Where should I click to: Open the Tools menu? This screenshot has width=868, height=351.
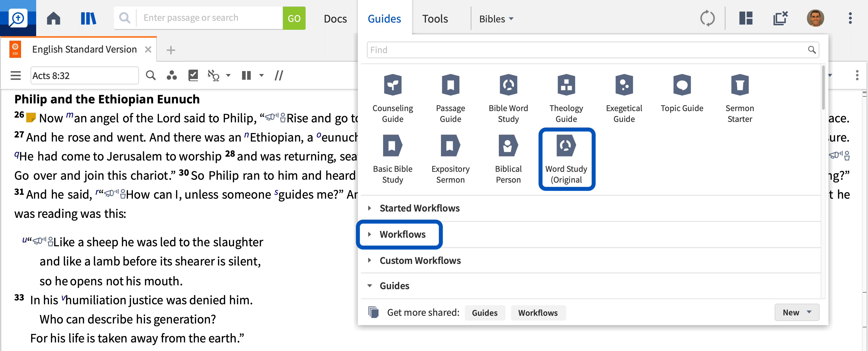point(435,19)
